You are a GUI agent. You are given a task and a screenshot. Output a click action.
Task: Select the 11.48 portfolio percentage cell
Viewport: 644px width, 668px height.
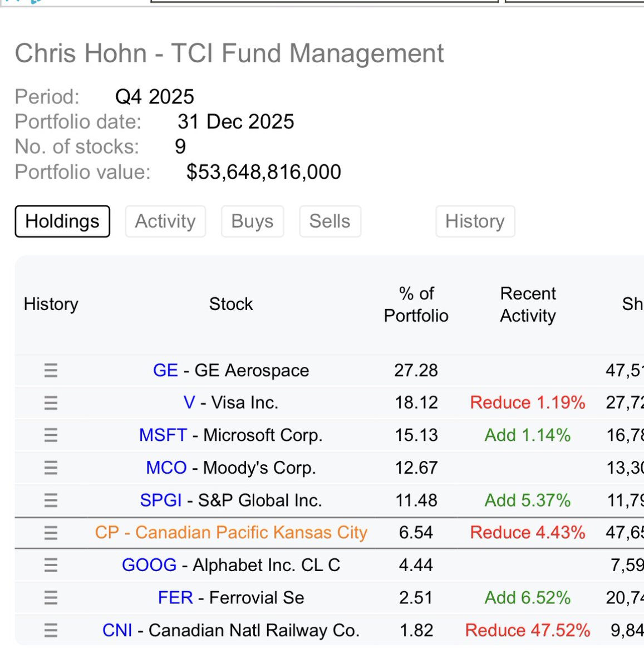(x=416, y=500)
